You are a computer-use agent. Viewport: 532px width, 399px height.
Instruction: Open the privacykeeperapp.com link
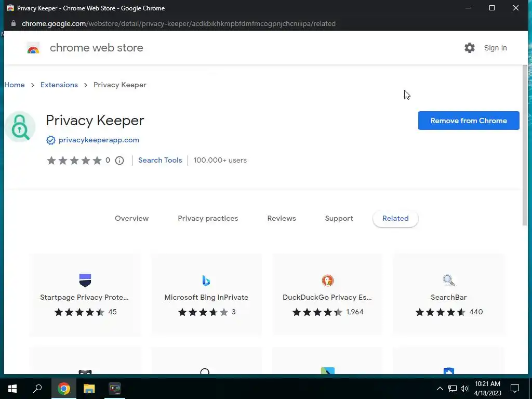pos(99,140)
